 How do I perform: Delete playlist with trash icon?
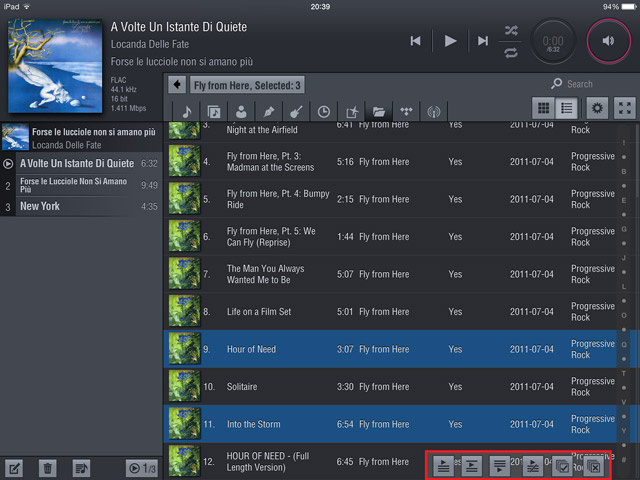[47, 467]
